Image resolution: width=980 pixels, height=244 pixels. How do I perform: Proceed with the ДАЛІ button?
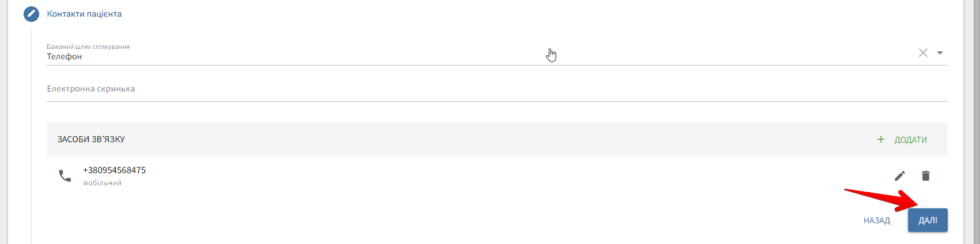[x=927, y=220]
